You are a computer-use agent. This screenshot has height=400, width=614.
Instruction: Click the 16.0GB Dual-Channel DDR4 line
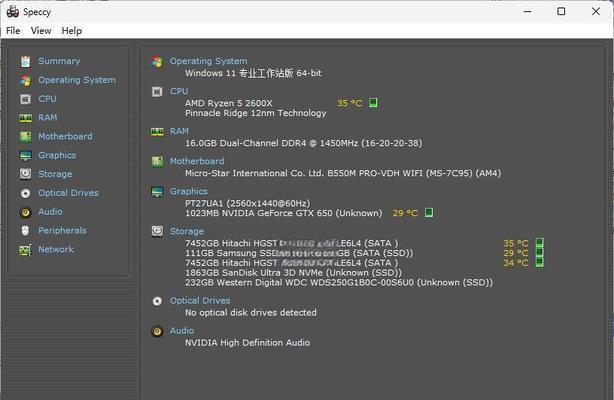coord(304,143)
